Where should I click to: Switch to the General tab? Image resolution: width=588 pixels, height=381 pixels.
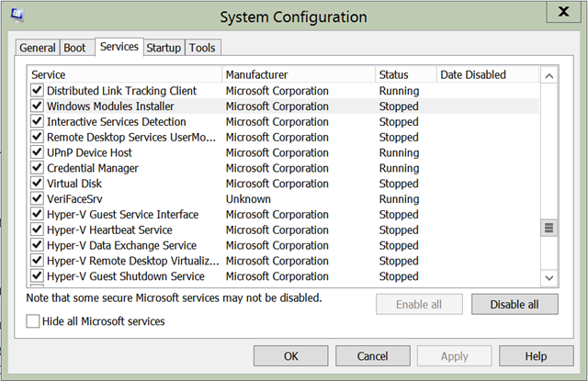(x=37, y=48)
